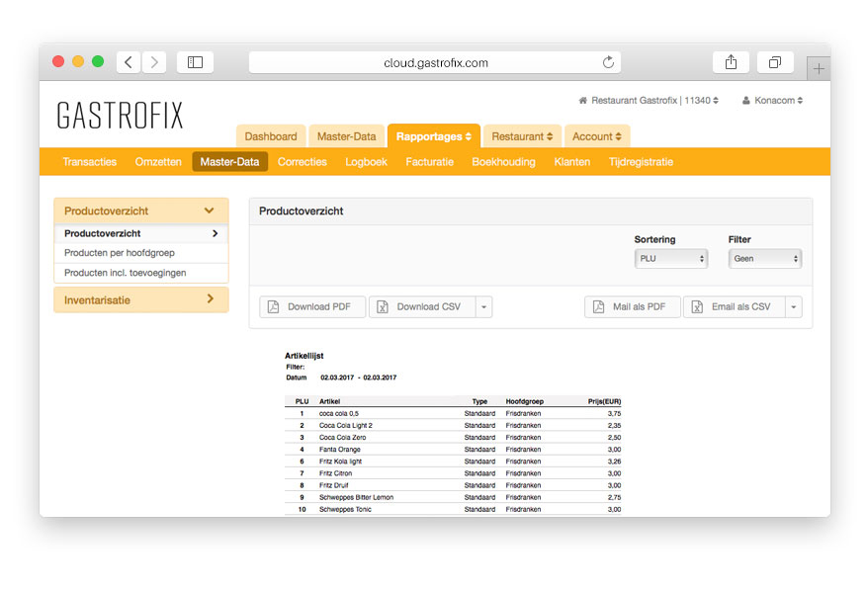Collapse the Productoverzicht panel
Screen dimensions: 868x589
[208, 210]
